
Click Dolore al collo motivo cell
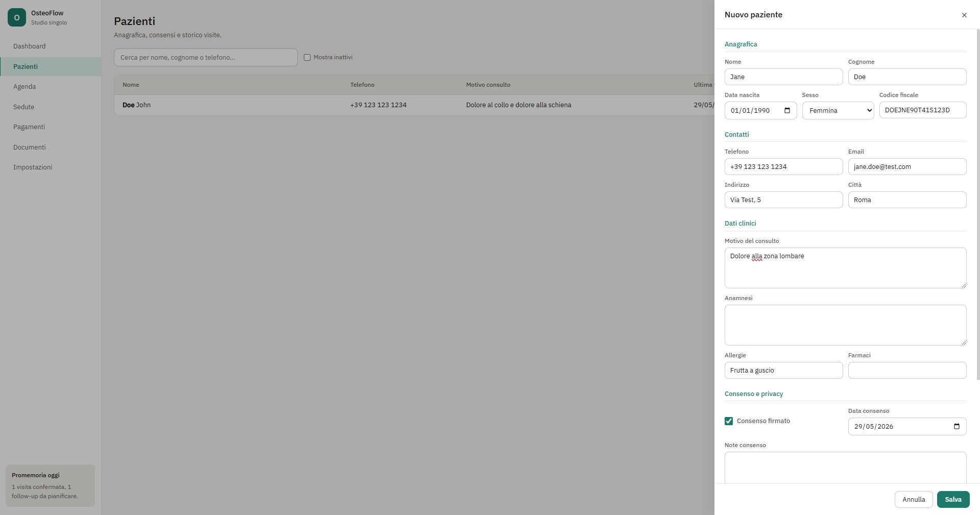tap(518, 105)
